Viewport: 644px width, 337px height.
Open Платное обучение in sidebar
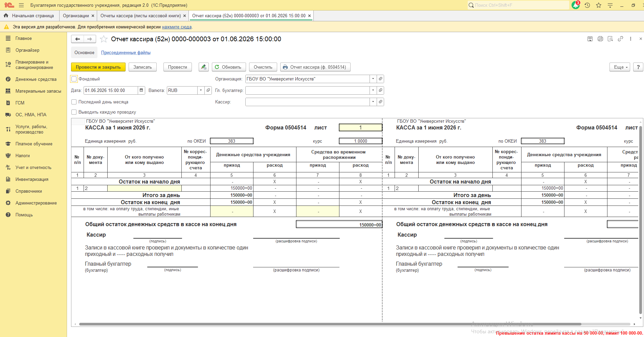pos(33,144)
